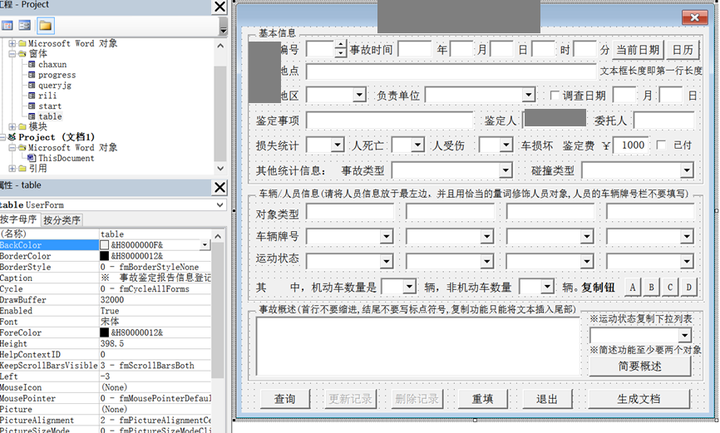Image resolution: width=720 pixels, height=433 pixels.
Task: Click the 当前日期 button
Action: coord(637,49)
